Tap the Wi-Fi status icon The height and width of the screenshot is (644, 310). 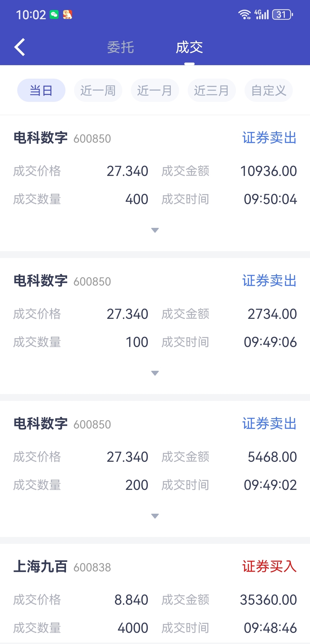[244, 14]
